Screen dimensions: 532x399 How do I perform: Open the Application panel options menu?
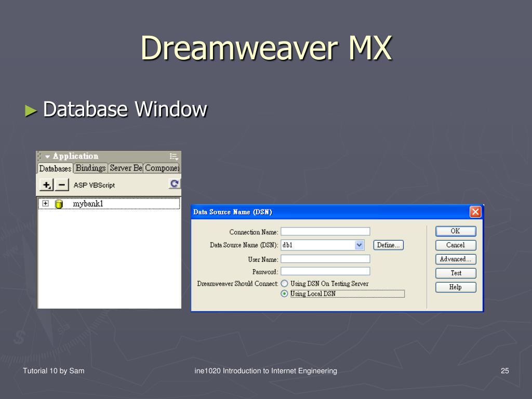pyautogui.click(x=174, y=156)
